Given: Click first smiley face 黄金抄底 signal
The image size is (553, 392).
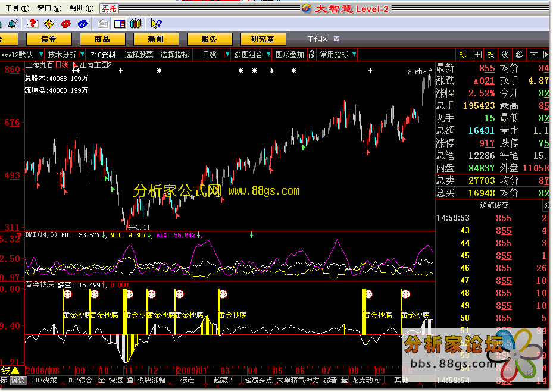Looking at the screenshot, I should (68, 294).
